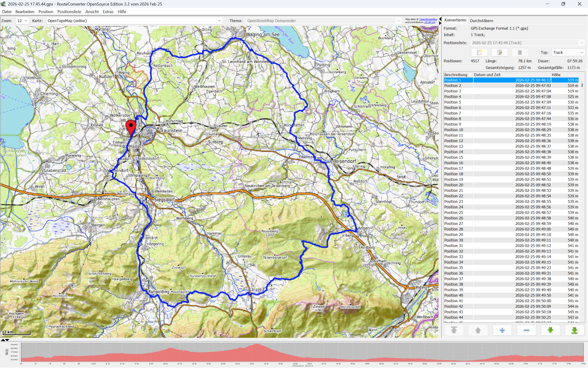Screen dimensions: 588x368
Task: Open the Zoom level dropdown
Action: point(22,21)
